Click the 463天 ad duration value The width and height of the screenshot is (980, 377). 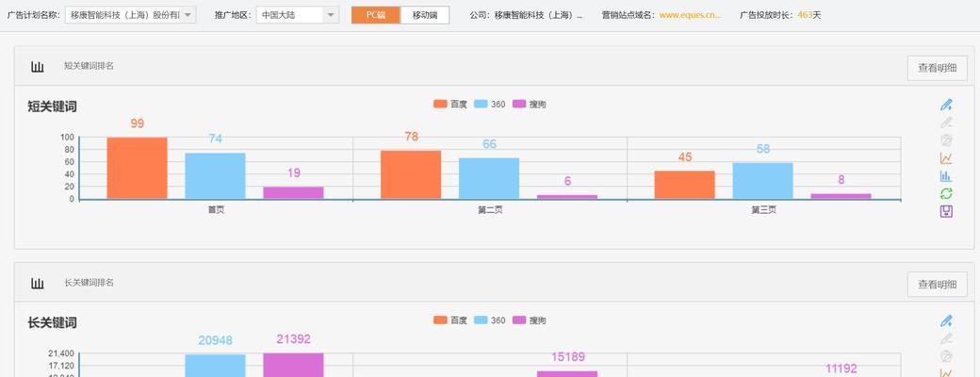click(808, 15)
